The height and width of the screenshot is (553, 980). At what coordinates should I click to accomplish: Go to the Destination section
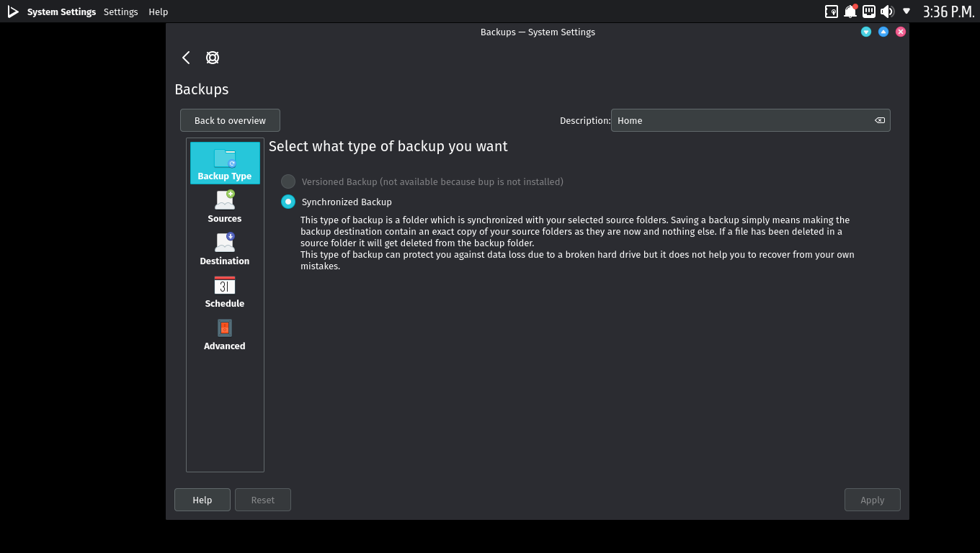(225, 248)
